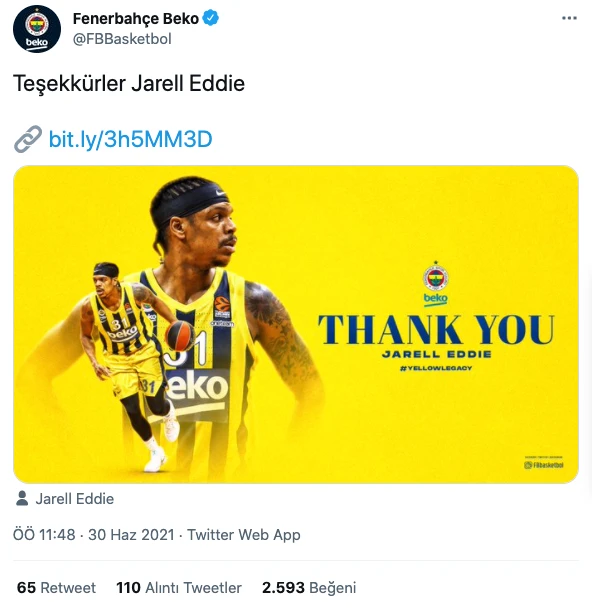View the 110 Alıntı Tweetler list
This screenshot has width=592, height=611.
179,588
